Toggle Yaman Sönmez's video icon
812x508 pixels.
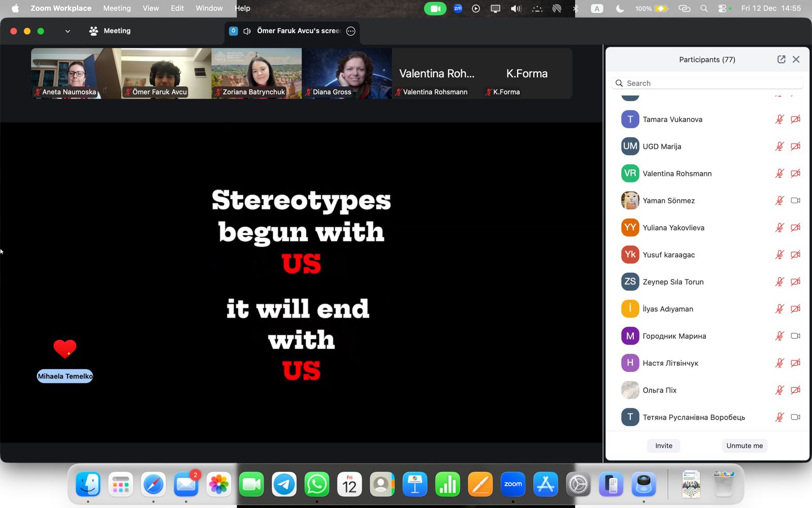(x=796, y=201)
